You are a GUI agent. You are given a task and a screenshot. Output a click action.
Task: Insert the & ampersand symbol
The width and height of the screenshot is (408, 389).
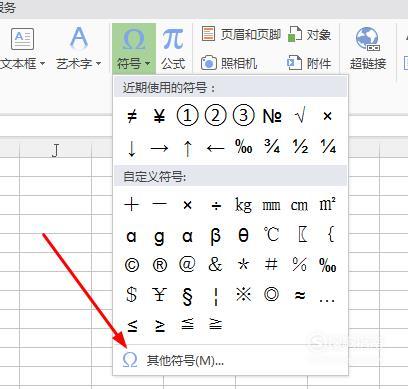point(215,265)
